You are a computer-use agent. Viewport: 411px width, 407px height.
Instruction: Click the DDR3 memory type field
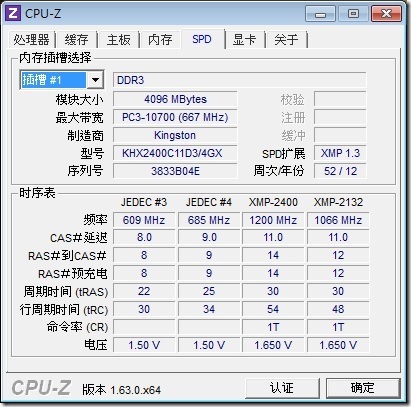(239, 80)
